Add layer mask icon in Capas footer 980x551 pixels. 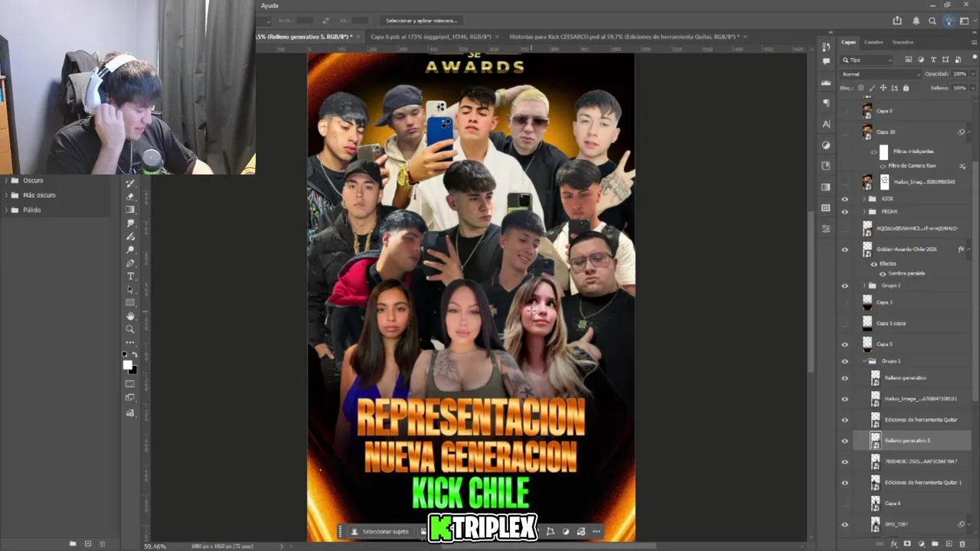[907, 543]
